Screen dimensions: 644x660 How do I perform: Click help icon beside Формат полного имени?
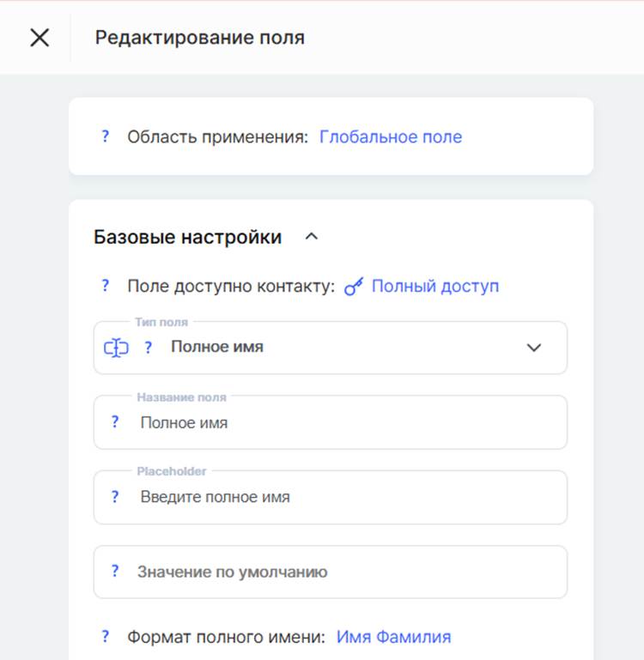click(106, 637)
